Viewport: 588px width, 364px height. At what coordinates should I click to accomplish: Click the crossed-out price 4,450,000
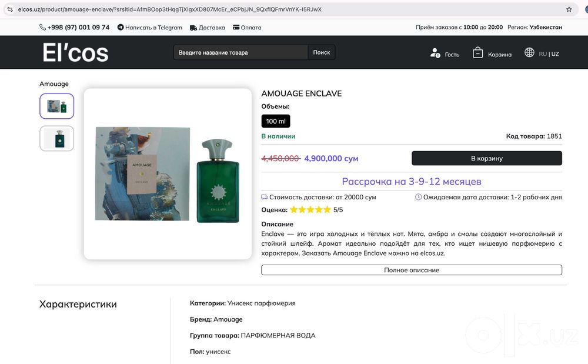tap(281, 159)
